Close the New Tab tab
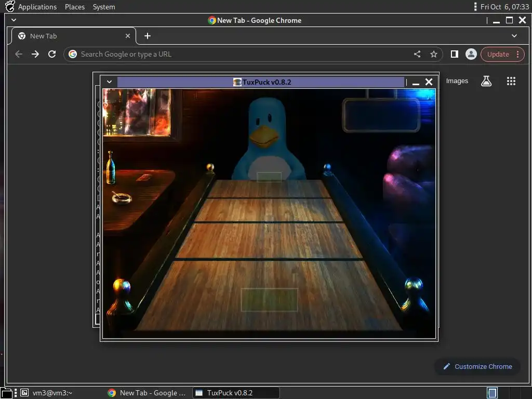 pyautogui.click(x=128, y=36)
